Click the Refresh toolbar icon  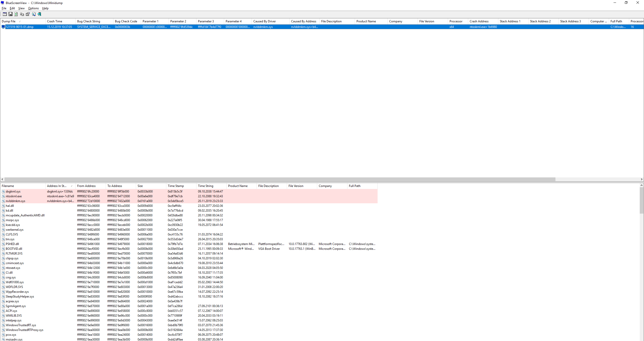click(16, 14)
